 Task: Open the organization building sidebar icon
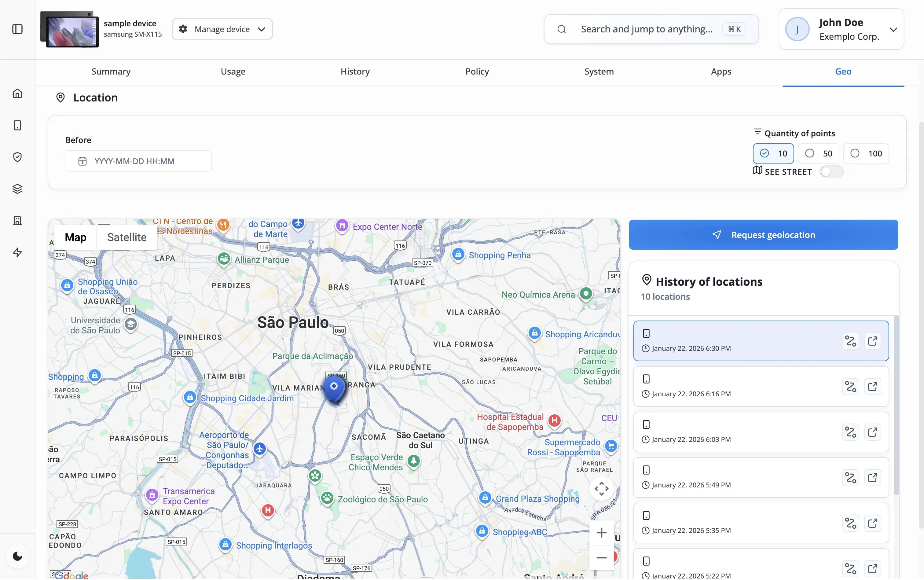point(17,220)
